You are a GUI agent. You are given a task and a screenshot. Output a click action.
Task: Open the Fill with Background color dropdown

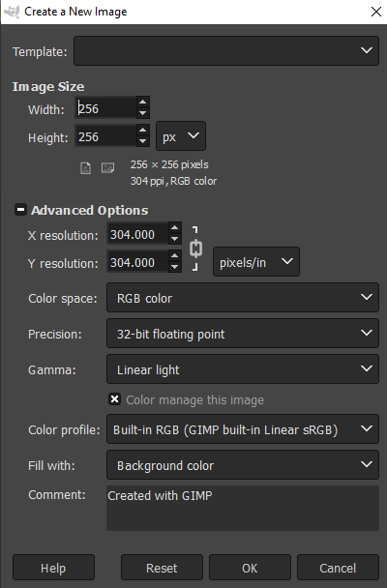pyautogui.click(x=243, y=465)
